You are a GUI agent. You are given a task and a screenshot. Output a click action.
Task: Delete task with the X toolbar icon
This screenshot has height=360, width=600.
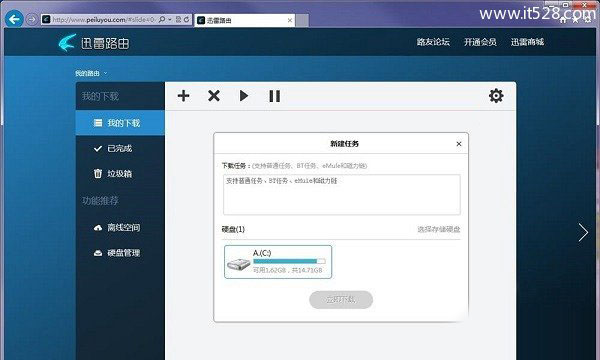coord(214,96)
